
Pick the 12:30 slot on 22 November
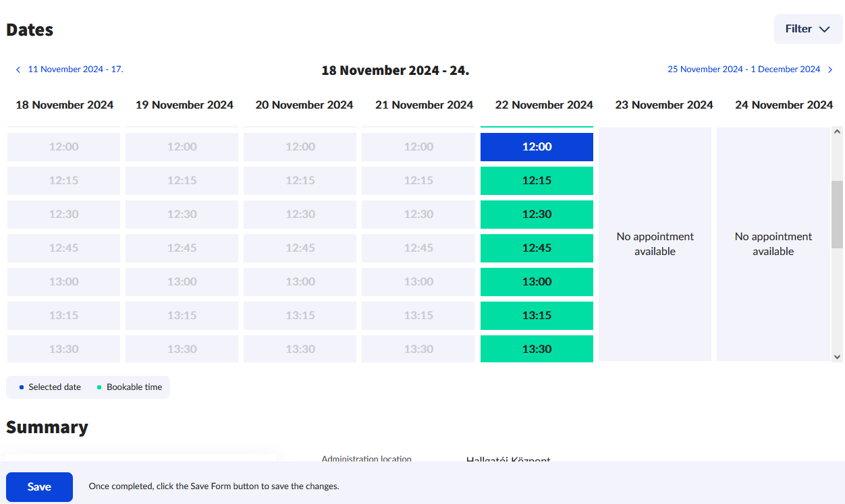click(537, 215)
